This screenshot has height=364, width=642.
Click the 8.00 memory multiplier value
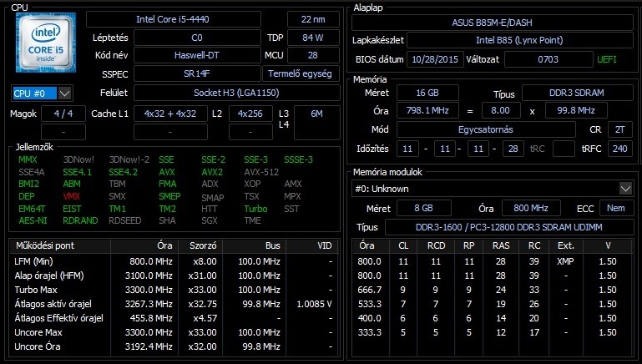tap(501, 110)
